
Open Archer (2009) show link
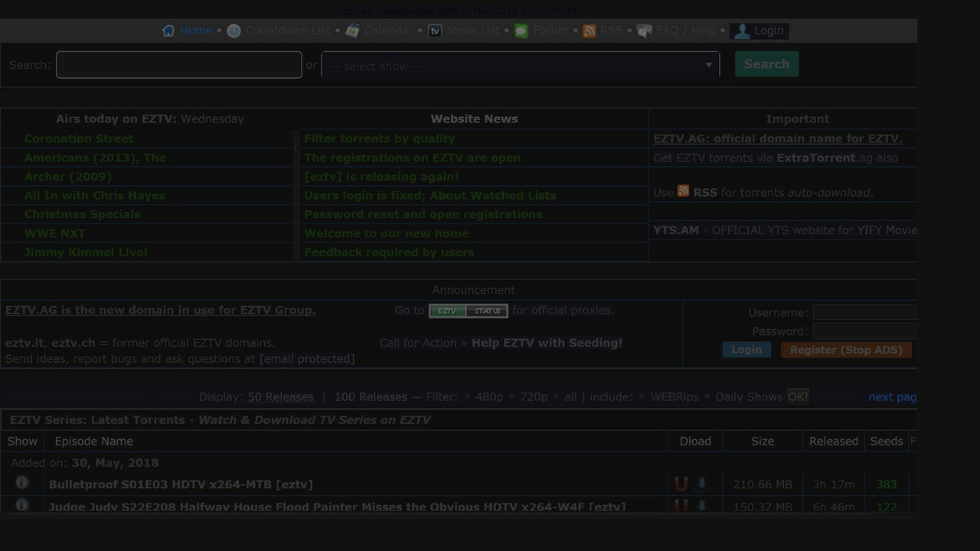point(68,177)
